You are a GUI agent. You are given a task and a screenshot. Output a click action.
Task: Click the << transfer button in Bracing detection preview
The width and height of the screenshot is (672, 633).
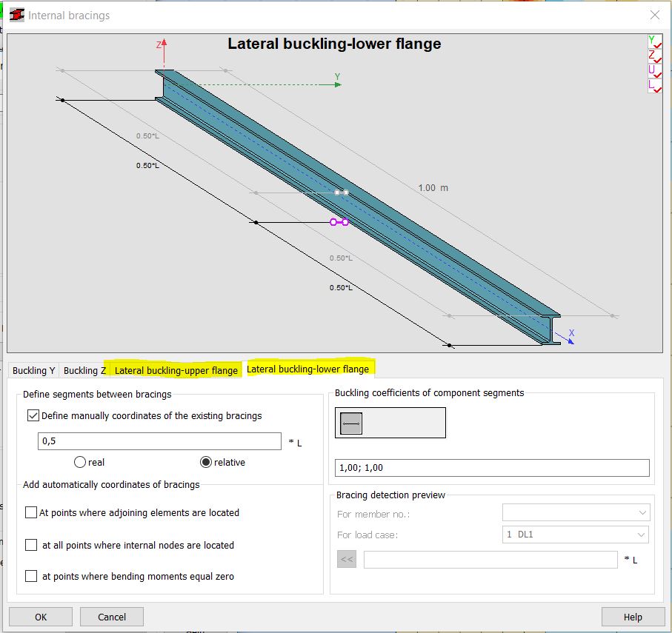tap(345, 559)
